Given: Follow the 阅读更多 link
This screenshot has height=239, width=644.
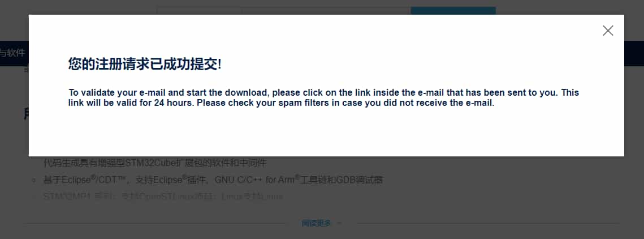Looking at the screenshot, I should click(316, 223).
